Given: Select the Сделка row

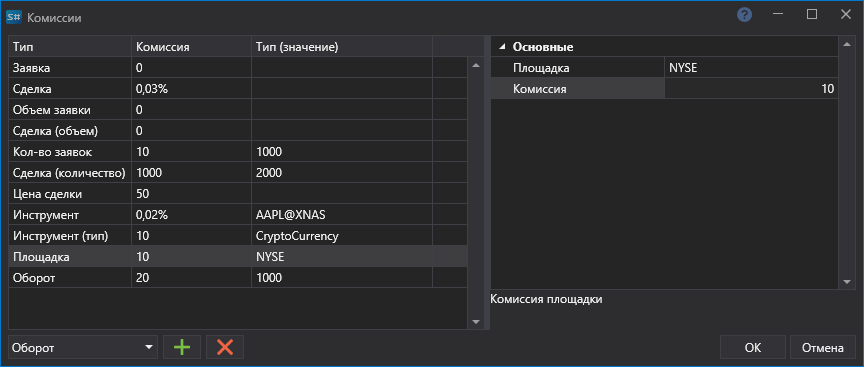Looking at the screenshot, I should (238, 89).
